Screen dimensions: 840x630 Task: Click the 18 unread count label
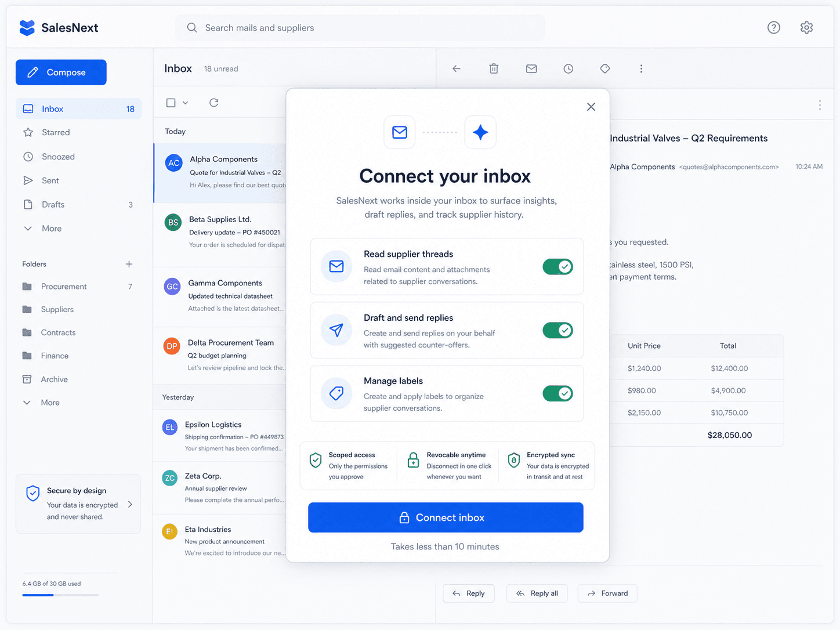[221, 69]
